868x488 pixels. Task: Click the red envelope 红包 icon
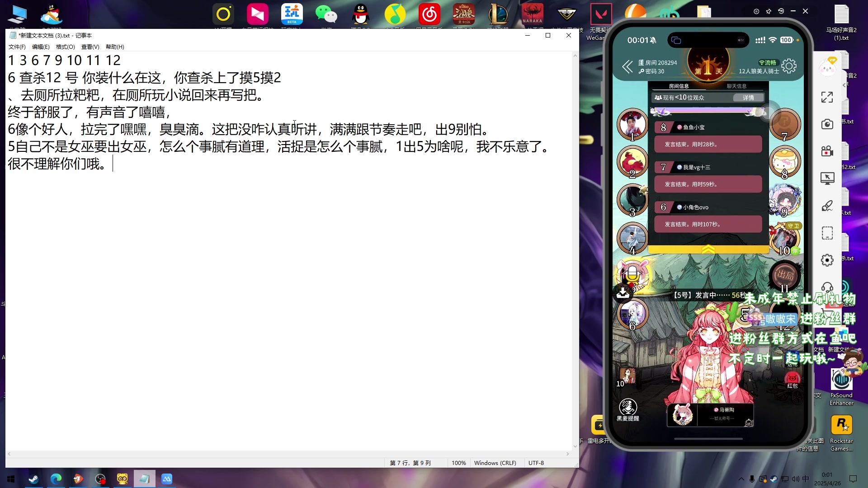(792, 379)
